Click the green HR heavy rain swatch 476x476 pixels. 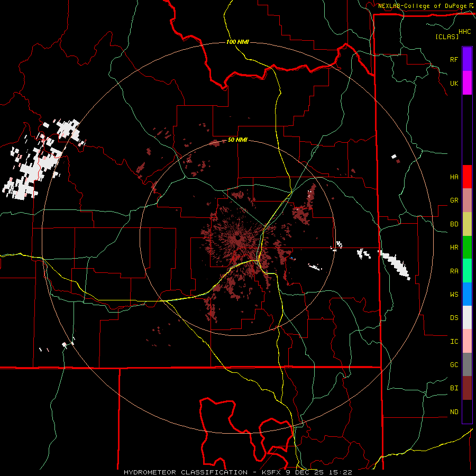pyautogui.click(x=467, y=248)
